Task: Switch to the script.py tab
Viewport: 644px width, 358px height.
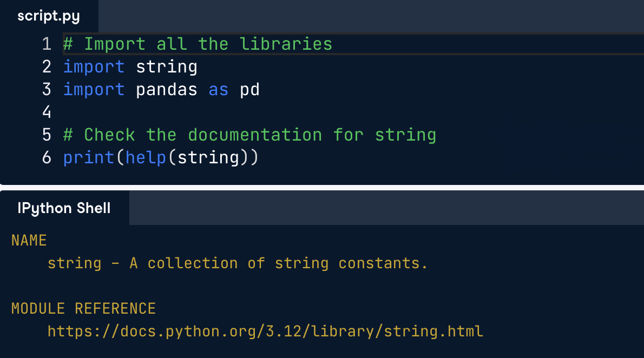Action: point(48,16)
